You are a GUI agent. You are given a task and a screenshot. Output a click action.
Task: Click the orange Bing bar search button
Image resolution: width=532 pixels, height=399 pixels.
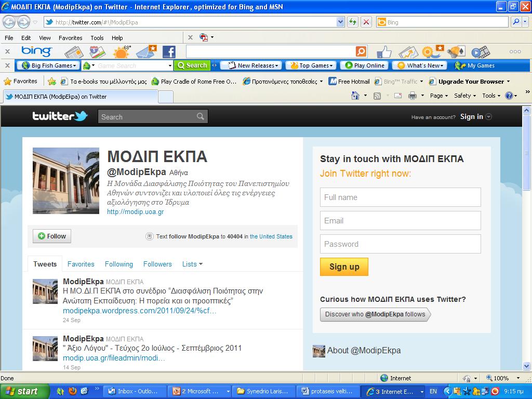click(x=361, y=51)
